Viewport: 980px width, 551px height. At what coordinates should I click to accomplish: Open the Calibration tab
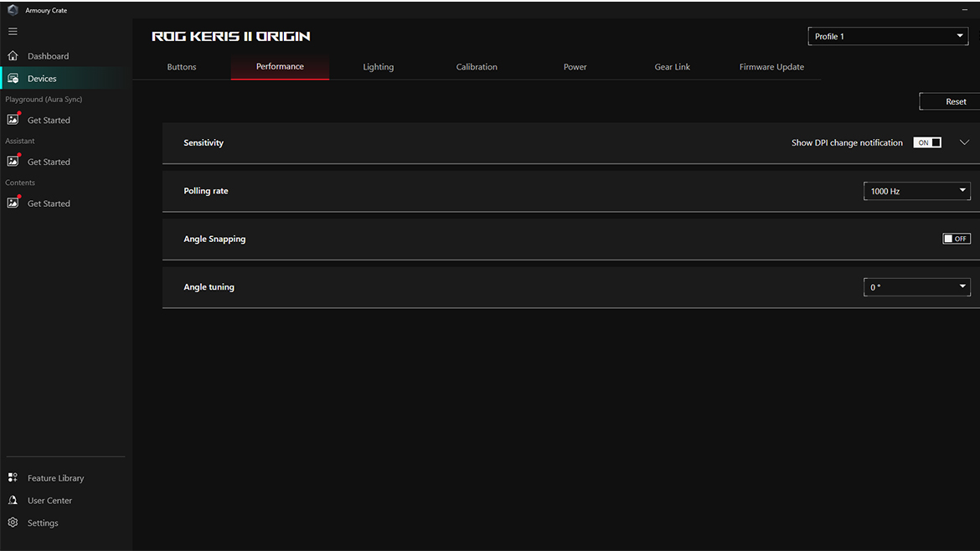click(x=477, y=67)
